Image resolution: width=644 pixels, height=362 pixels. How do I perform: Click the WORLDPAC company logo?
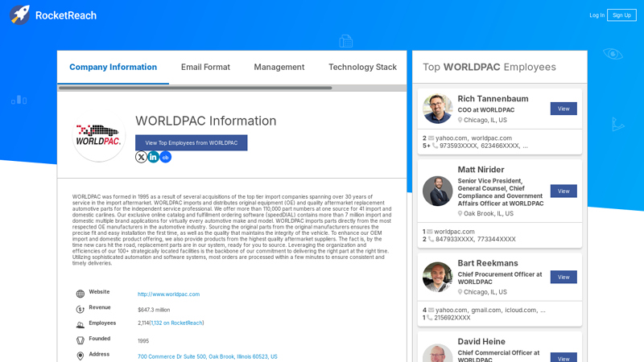click(x=98, y=136)
